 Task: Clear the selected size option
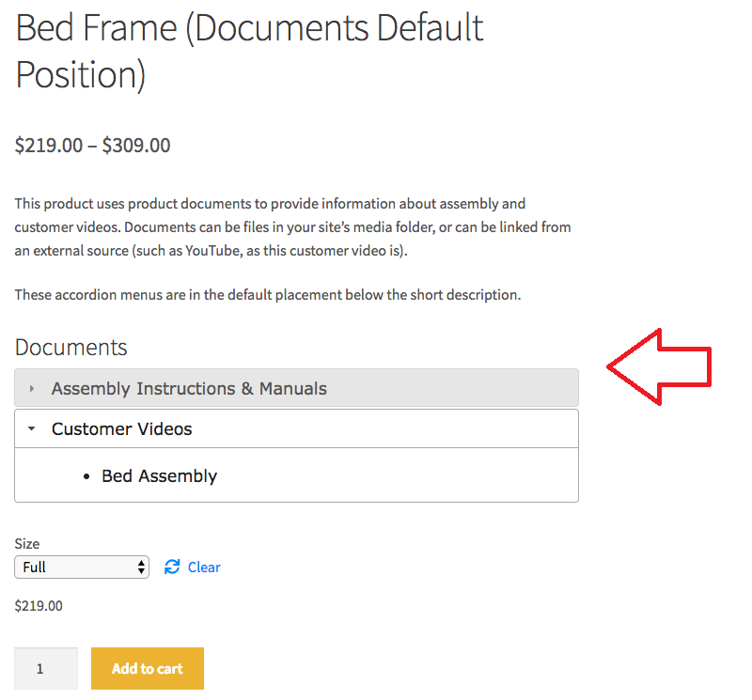pyautogui.click(x=204, y=567)
